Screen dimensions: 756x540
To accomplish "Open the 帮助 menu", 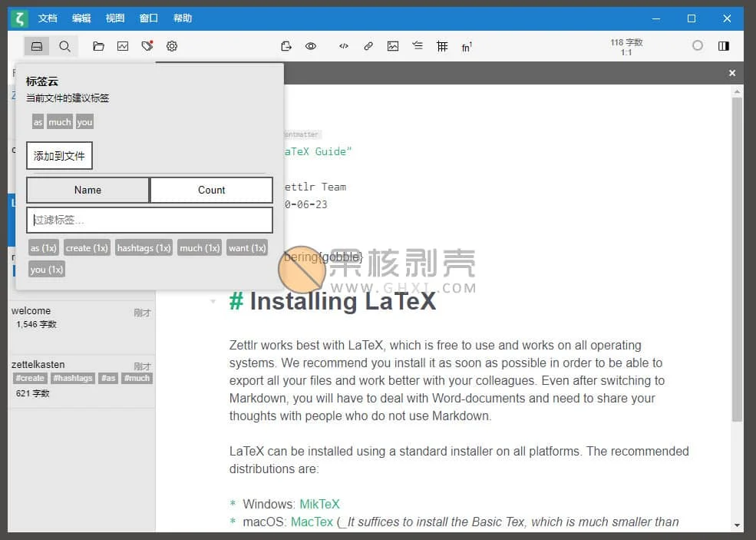I will coord(182,18).
